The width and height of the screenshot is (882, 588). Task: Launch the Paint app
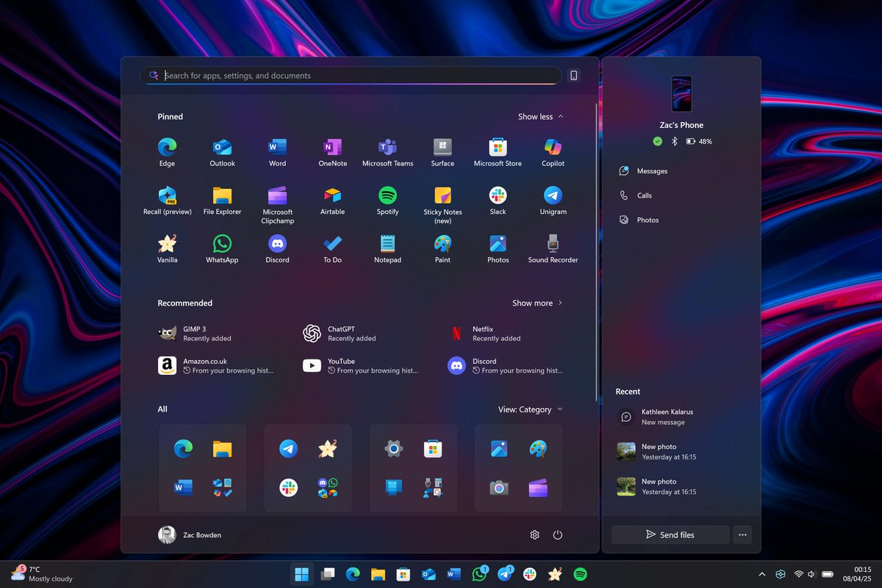click(442, 249)
